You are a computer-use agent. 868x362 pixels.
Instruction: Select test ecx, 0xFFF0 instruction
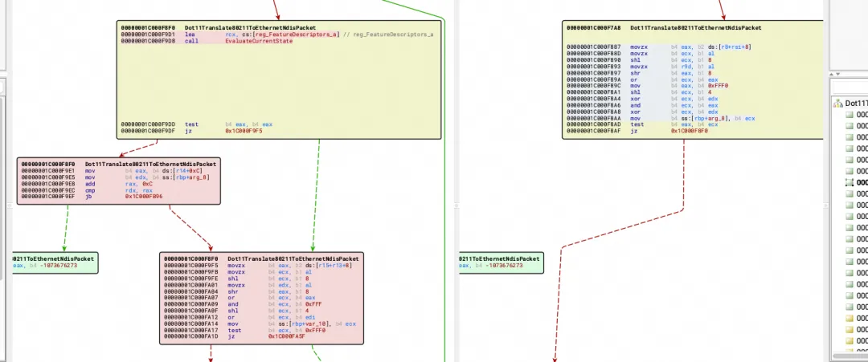(x=244, y=330)
